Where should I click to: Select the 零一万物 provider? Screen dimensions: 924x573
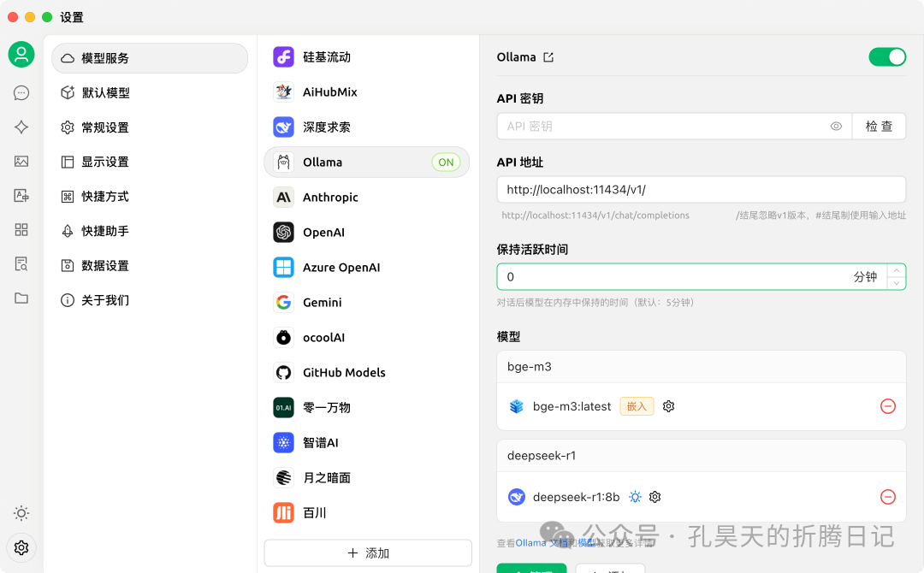pyautogui.click(x=366, y=408)
